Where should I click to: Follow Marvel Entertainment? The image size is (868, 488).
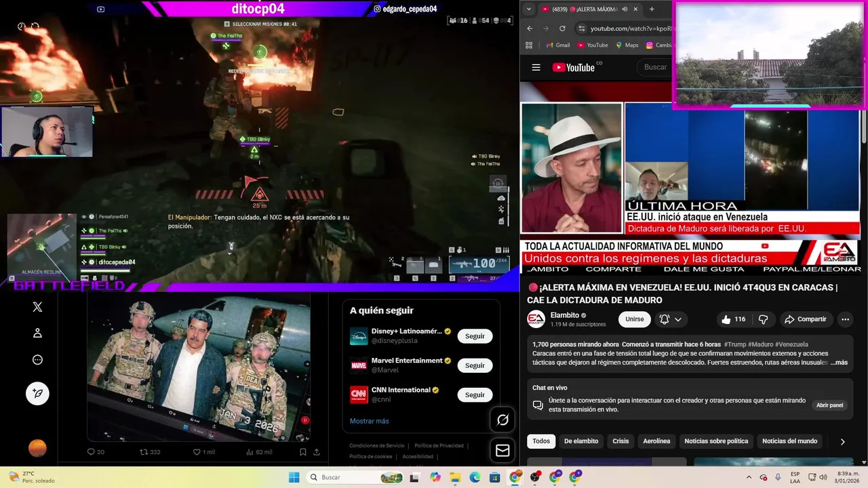coord(475,365)
